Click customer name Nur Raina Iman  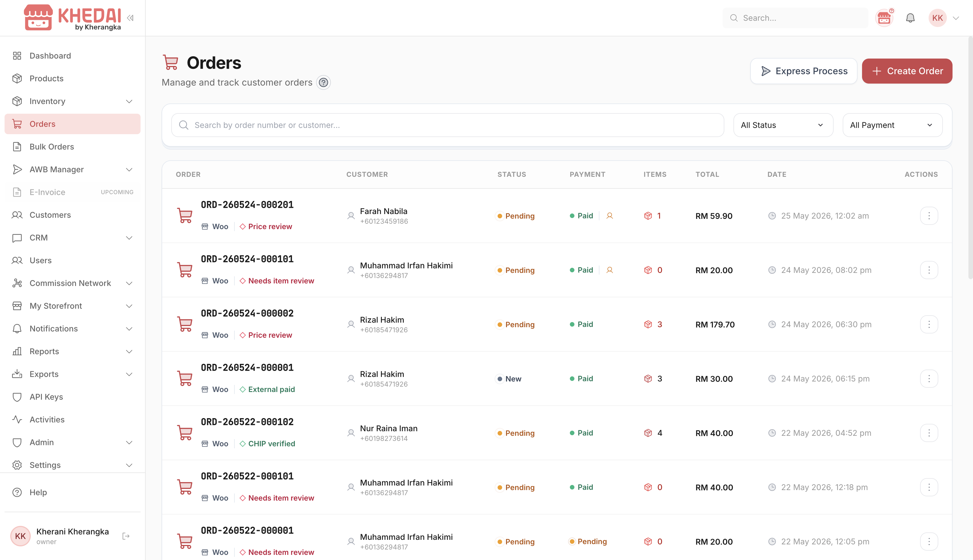(x=389, y=428)
